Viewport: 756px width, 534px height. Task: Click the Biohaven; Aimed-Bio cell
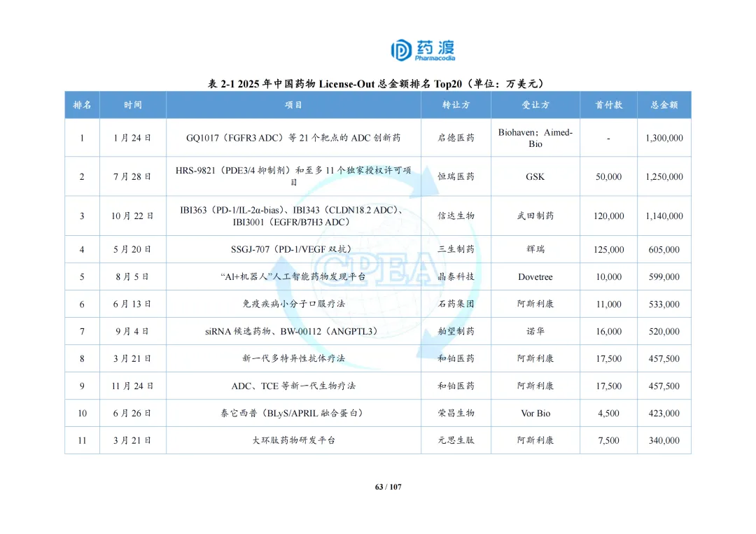tap(535, 138)
